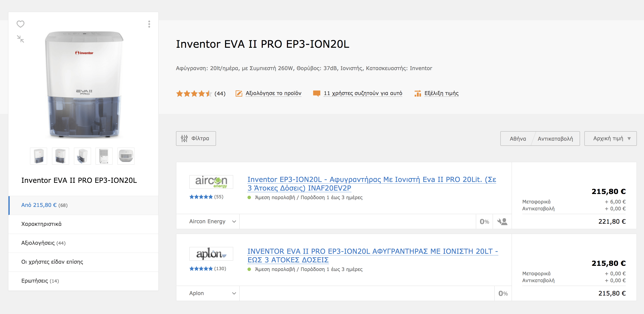The image size is (644, 314).
Task: Open the aircon energy shop logo
Action: (x=211, y=182)
